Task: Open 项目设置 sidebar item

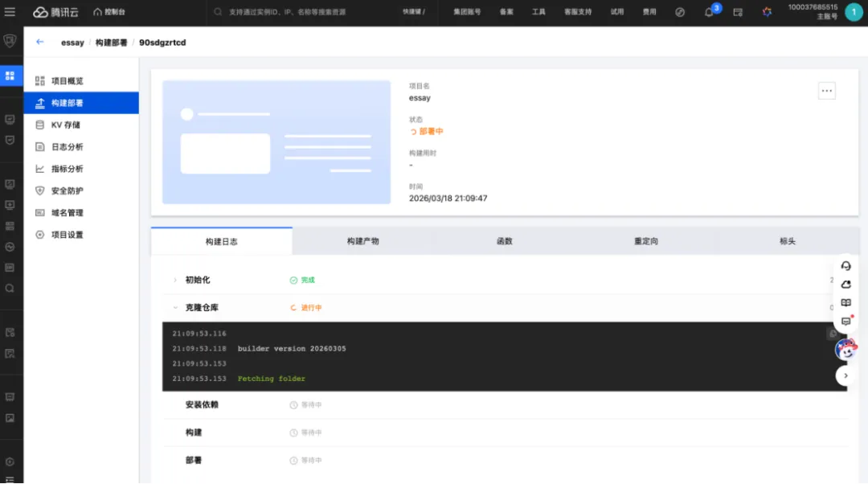Action: [x=81, y=235]
